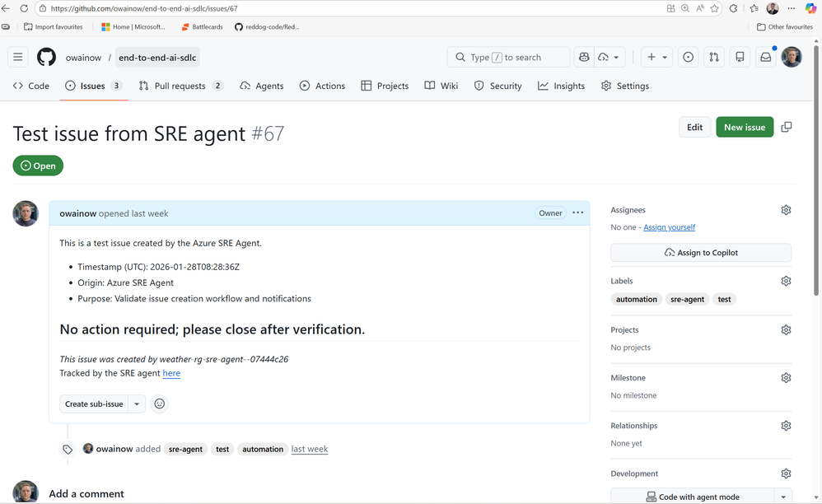Open the browser zoom icon in address bar
Viewport: 822px width, 504px height.
click(x=685, y=8)
